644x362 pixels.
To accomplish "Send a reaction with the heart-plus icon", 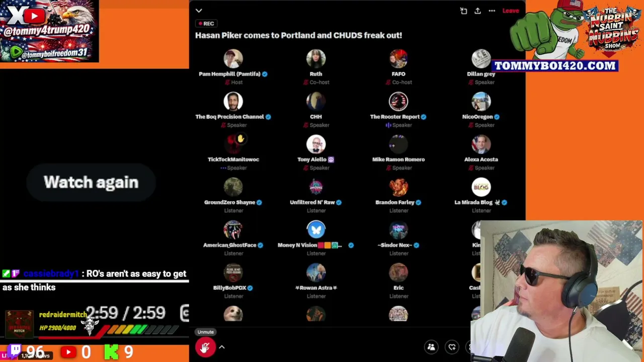I will coord(452,347).
